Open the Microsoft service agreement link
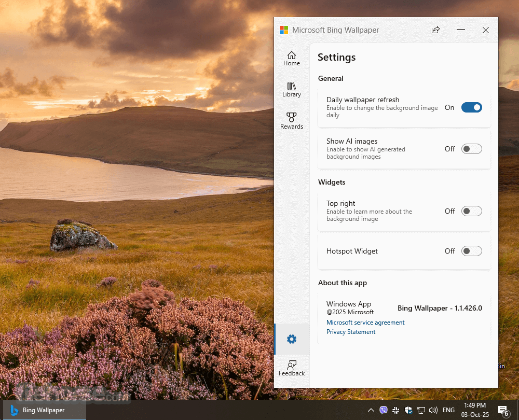 point(365,323)
